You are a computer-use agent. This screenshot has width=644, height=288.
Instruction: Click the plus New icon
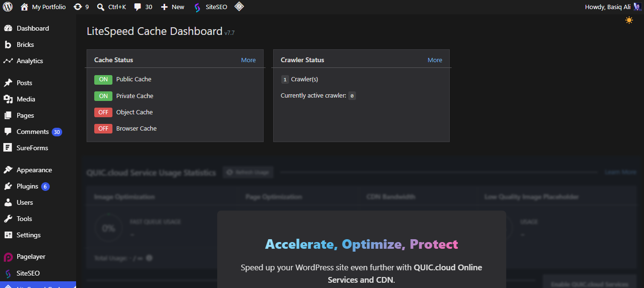[x=164, y=7]
